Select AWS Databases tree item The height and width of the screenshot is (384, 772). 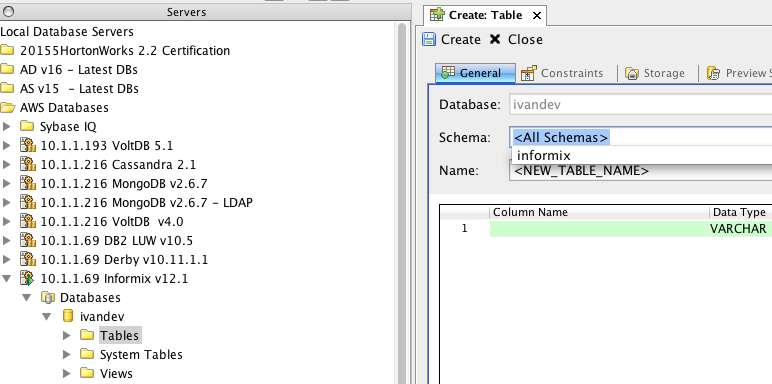click(x=64, y=107)
